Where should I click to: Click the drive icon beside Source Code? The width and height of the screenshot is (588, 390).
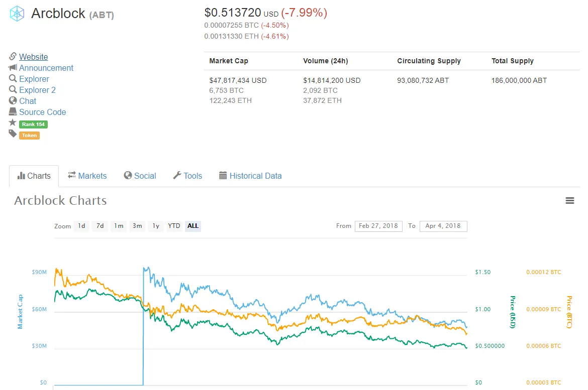pyautogui.click(x=13, y=111)
